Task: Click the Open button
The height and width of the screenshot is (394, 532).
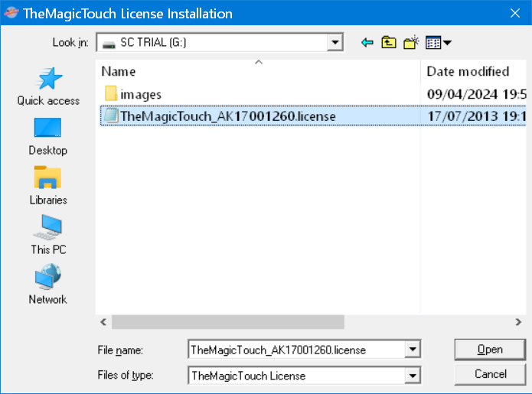Action: [x=490, y=349]
